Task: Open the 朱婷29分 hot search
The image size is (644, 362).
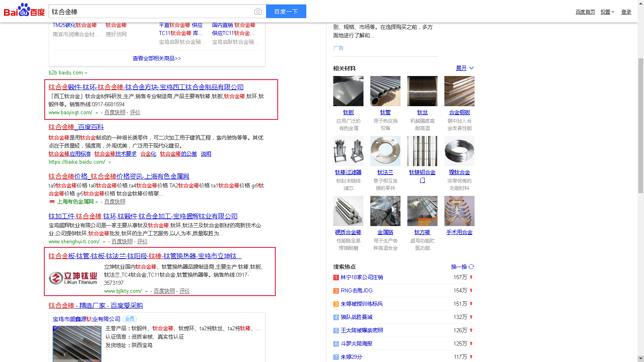Action: pos(351,357)
